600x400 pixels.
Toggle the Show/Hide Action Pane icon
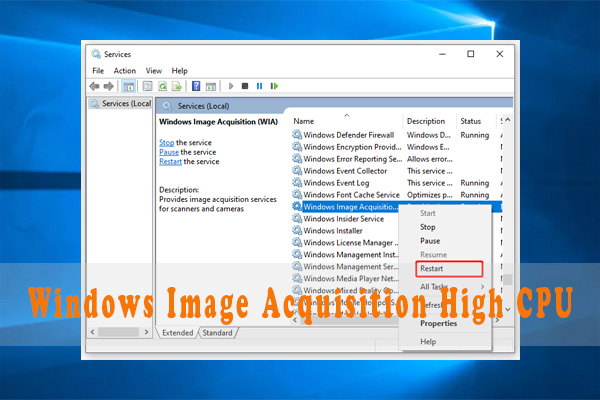pos(211,86)
